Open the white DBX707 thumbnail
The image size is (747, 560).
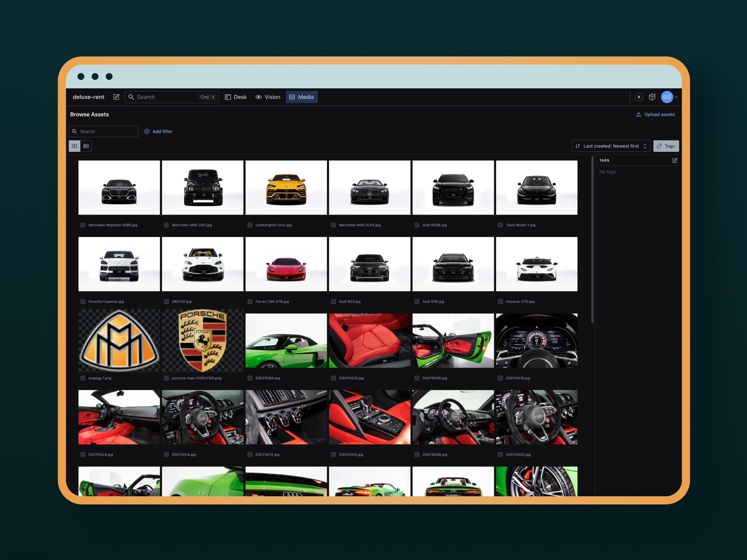[203, 264]
